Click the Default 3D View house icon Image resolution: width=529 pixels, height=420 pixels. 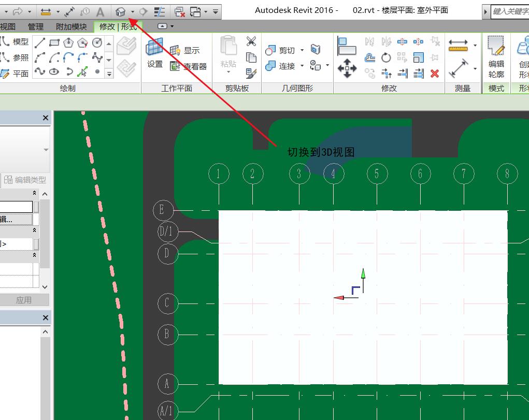tap(121, 11)
